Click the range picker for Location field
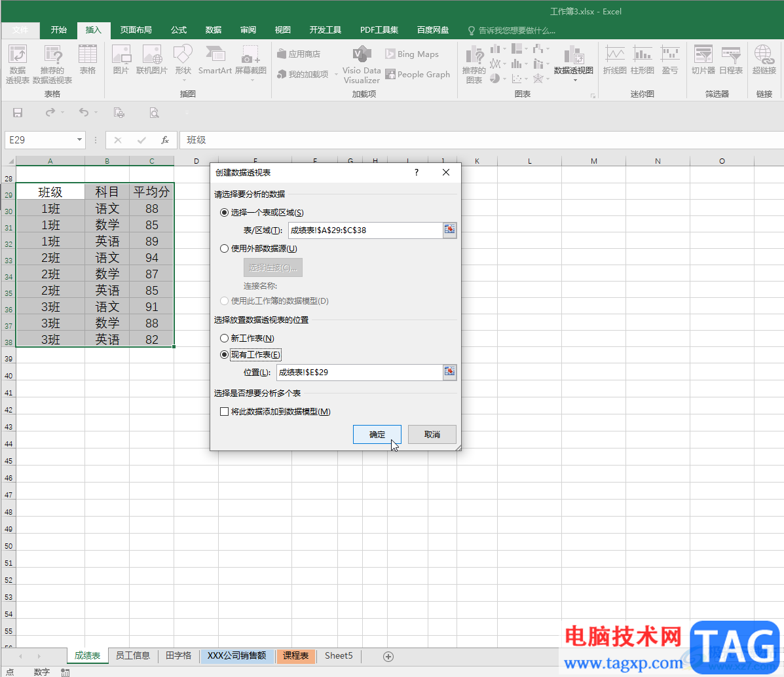Viewport: 784px width, 677px height. (449, 371)
